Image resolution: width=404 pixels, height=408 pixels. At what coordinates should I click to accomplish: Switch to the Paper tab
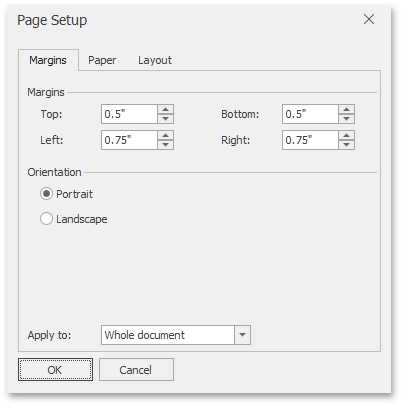click(x=102, y=60)
